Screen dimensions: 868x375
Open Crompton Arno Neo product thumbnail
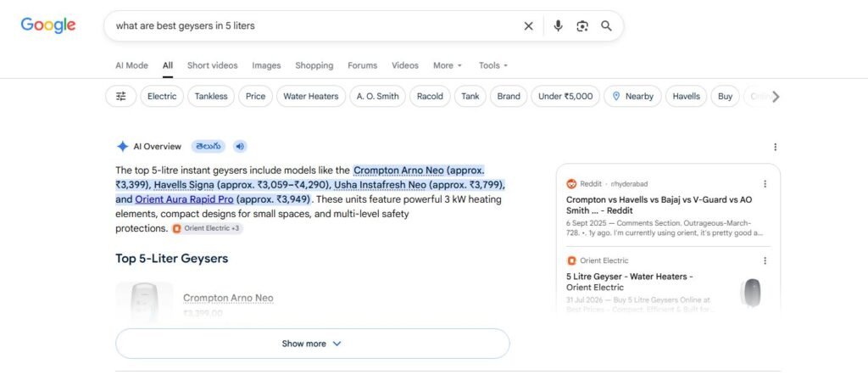[x=144, y=302]
